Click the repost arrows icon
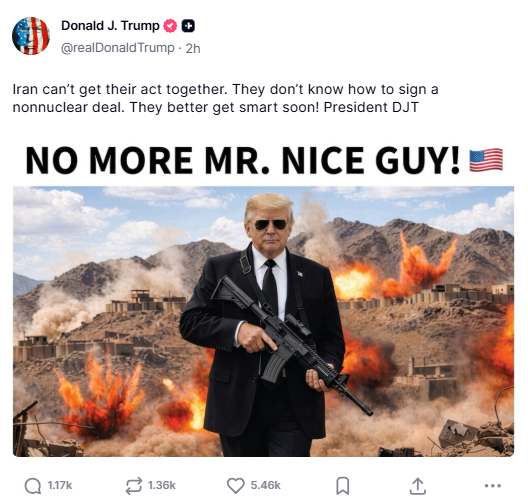This screenshot has width=528, height=504. pyautogui.click(x=134, y=486)
